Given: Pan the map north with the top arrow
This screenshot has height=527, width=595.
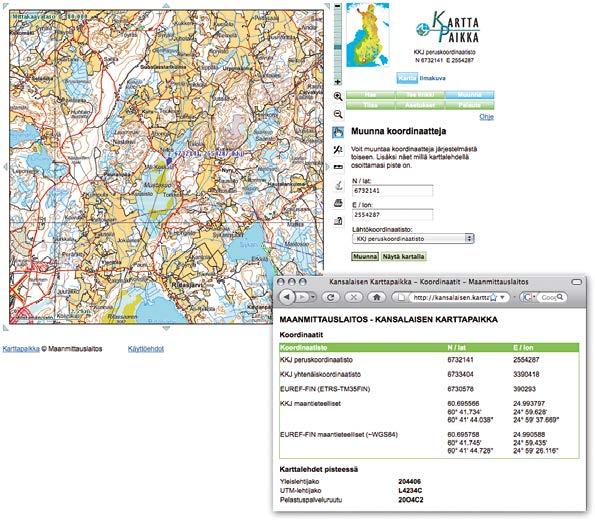Looking at the screenshot, I should [x=166, y=6].
